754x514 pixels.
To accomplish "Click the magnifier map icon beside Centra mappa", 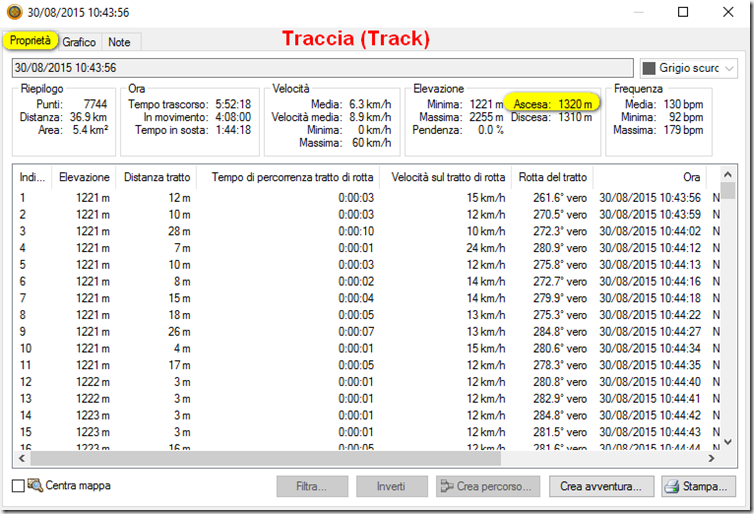I will click(x=35, y=485).
